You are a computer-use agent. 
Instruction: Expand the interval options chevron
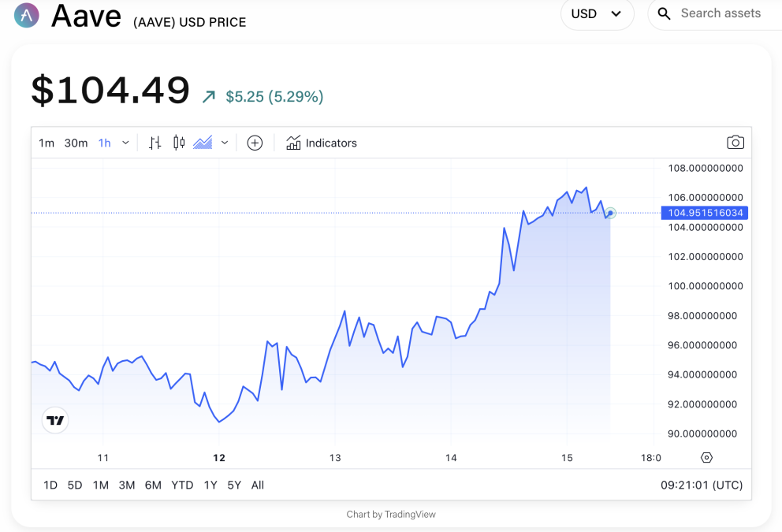[x=125, y=143]
